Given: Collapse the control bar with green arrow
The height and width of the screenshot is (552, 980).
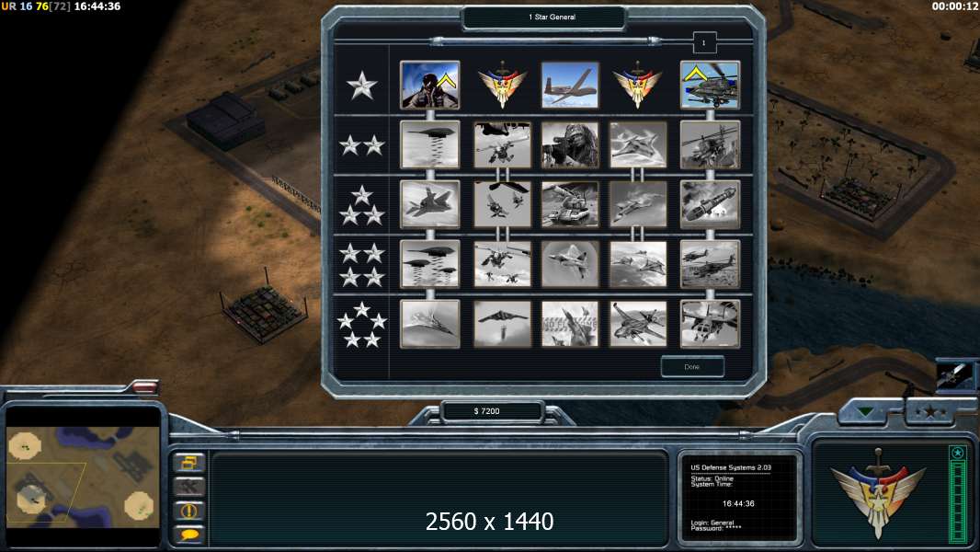Looking at the screenshot, I should coord(866,411).
